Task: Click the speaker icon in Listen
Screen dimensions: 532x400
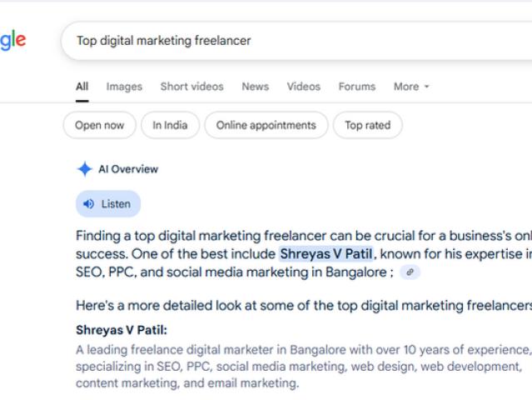Action: coord(89,204)
